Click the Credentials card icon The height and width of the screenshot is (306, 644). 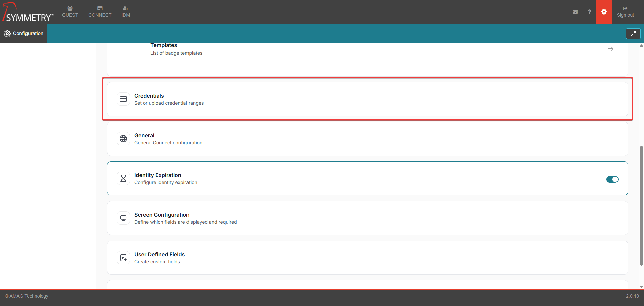123,99
